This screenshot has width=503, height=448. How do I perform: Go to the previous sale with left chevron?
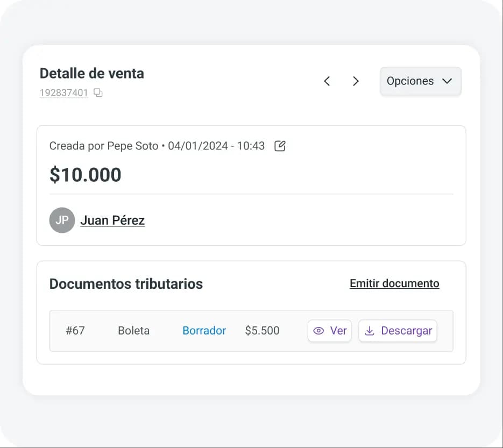point(327,81)
